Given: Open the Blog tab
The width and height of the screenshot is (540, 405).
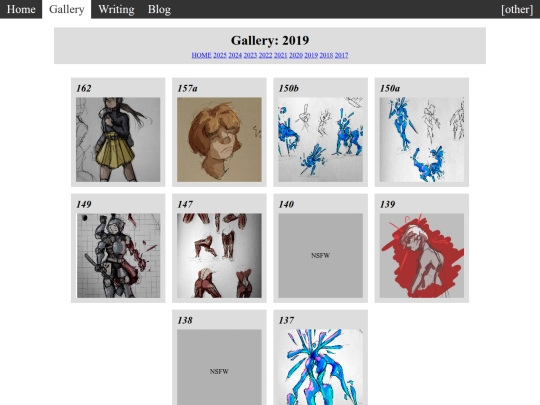Looking at the screenshot, I should (159, 9).
